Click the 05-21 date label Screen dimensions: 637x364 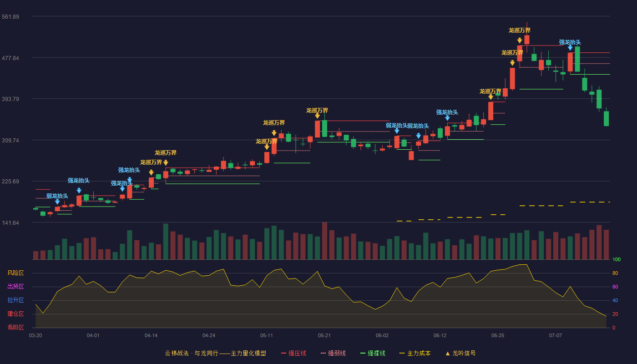point(324,335)
